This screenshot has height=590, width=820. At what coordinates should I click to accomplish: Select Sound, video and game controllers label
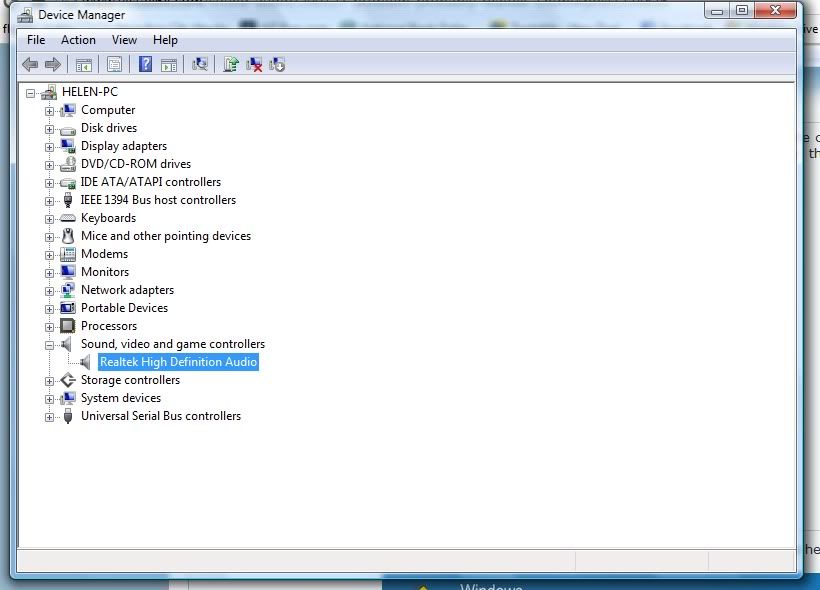coord(173,344)
